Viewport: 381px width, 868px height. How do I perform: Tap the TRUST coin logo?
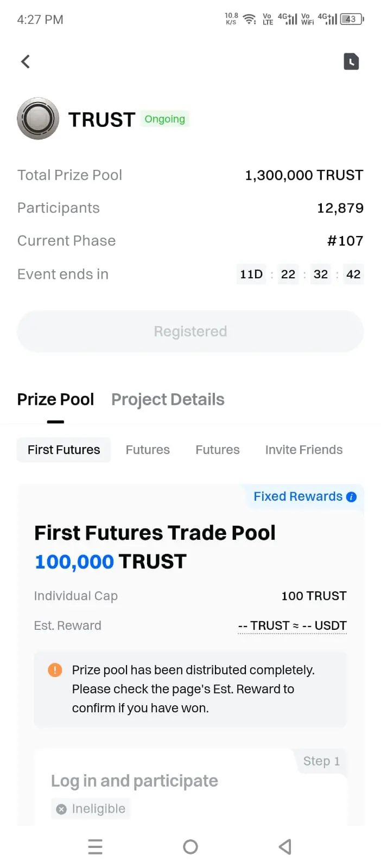point(38,119)
